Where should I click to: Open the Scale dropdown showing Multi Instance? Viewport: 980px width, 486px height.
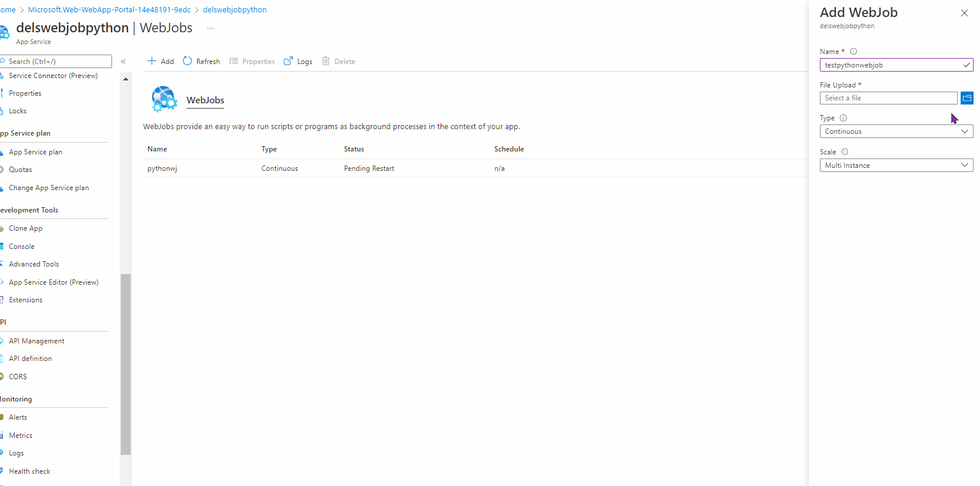click(x=896, y=166)
